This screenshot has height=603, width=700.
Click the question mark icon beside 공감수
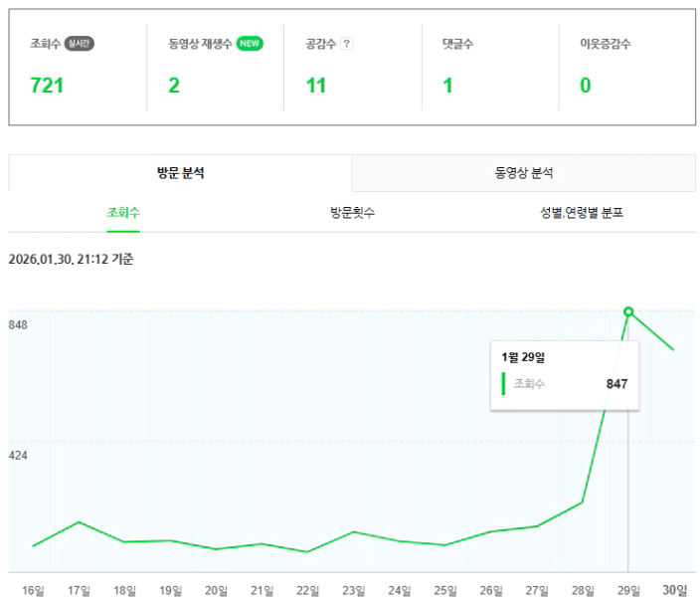346,44
